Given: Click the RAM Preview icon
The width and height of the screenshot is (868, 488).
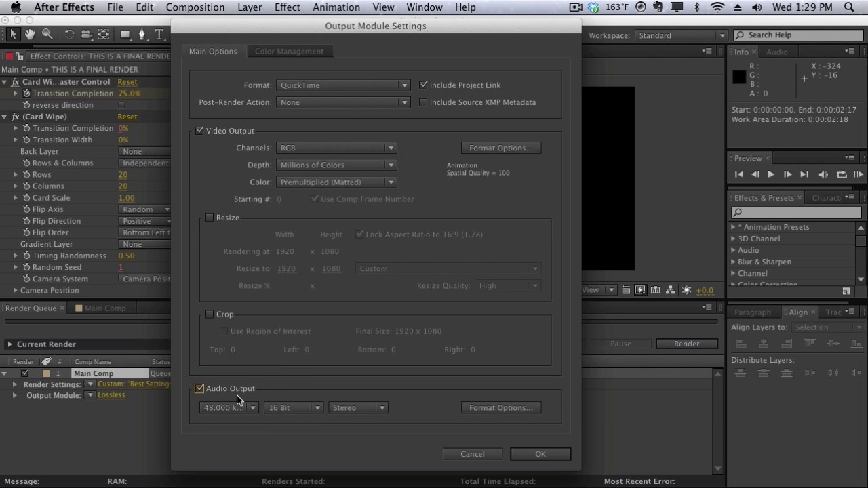Looking at the screenshot, I should 859,174.
